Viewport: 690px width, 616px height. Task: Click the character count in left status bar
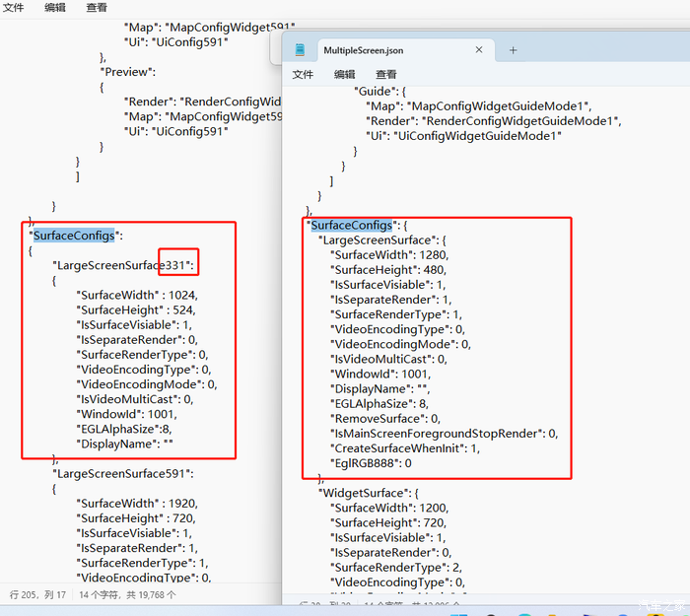point(127,594)
